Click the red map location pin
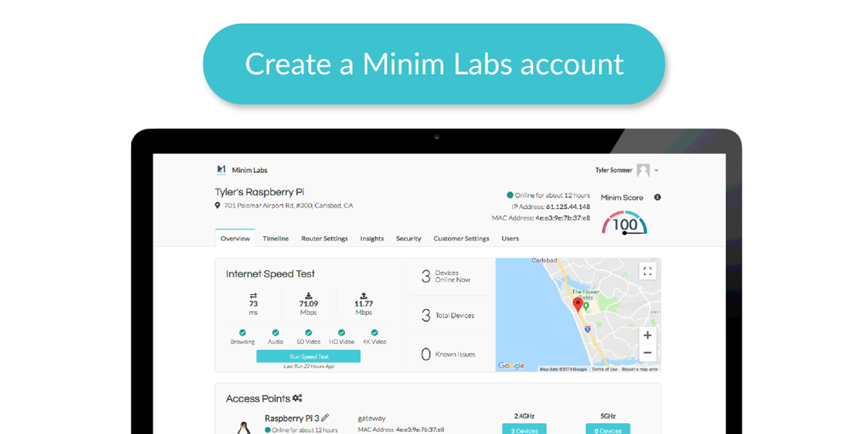 click(x=577, y=305)
